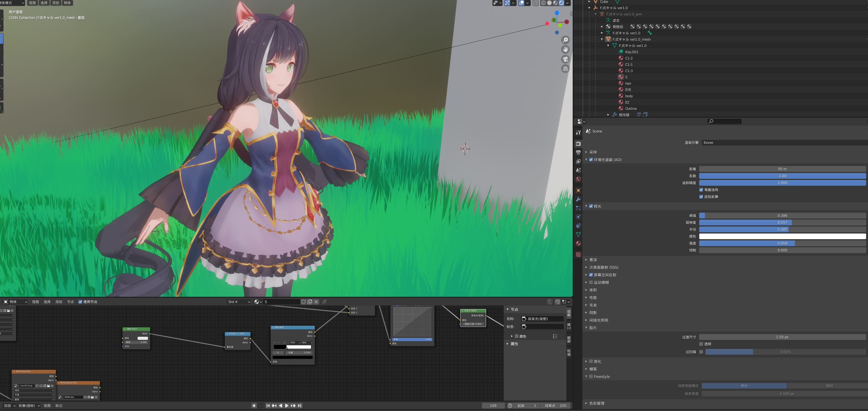
Task: Open the 3D viewport View (视图) menu
Action: pyautogui.click(x=32, y=3)
